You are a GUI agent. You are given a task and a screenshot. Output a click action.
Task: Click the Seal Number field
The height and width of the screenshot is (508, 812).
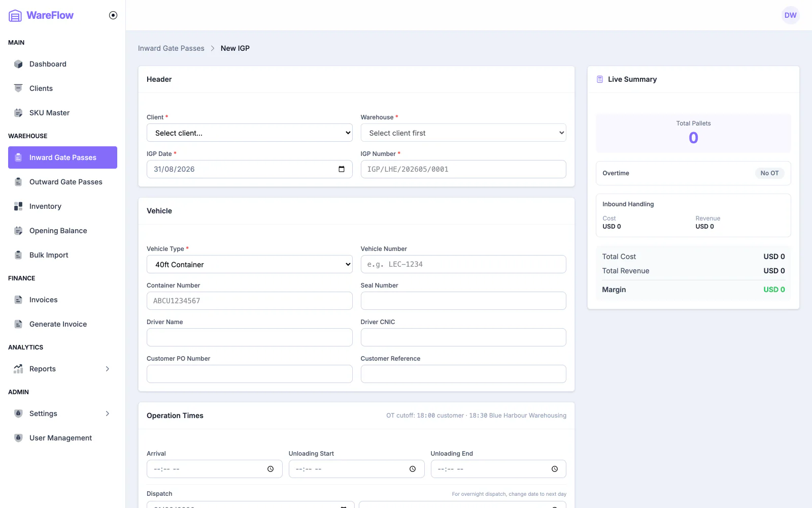click(463, 301)
